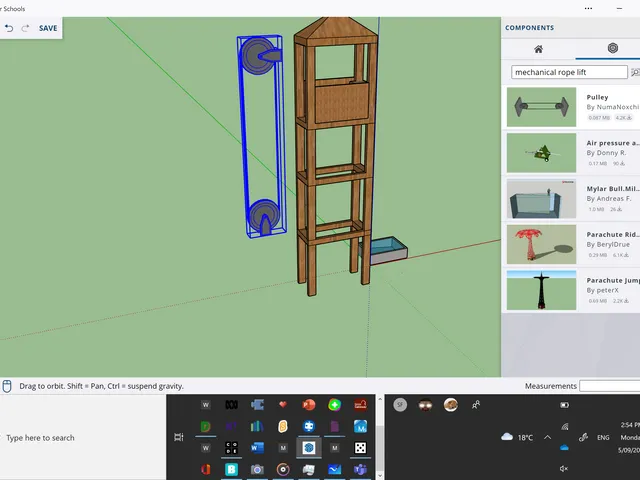The image size is (640, 480).
Task: Select the Mylar Bull component thumbnail
Action: pos(541,198)
